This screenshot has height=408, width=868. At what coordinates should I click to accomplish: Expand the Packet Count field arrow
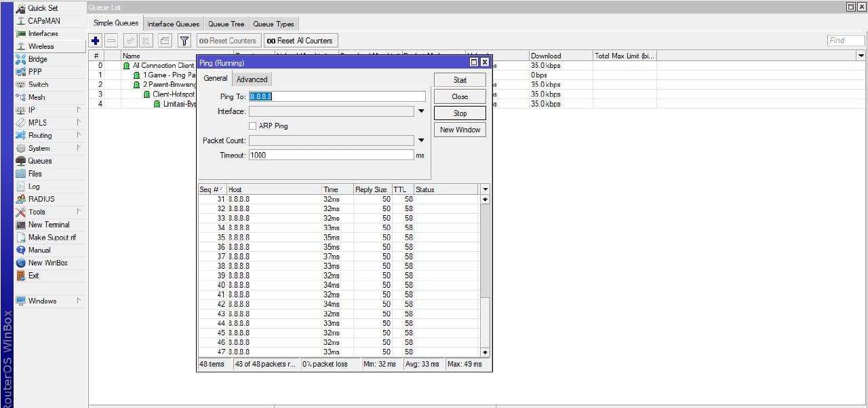420,141
